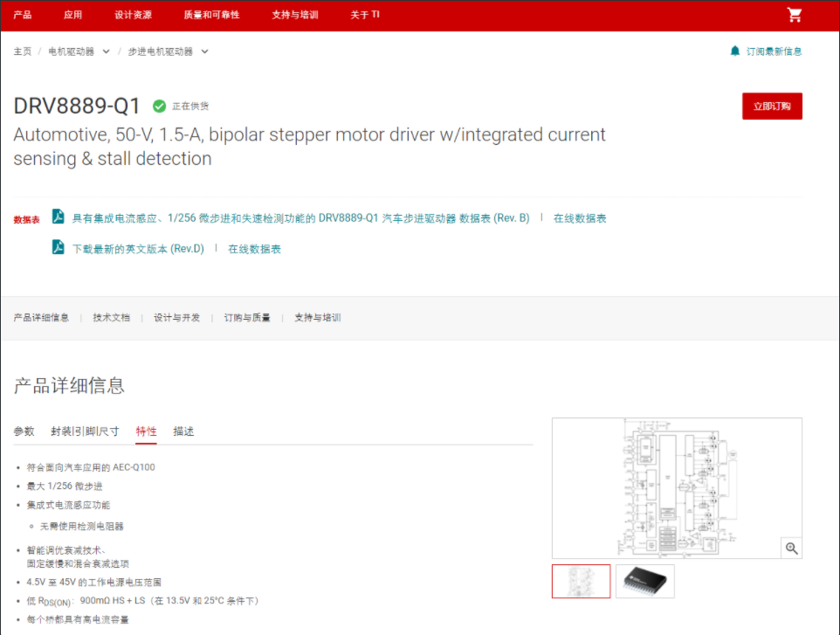Click the green in-stock checkmark icon
Viewport: 840px width, 635px height.
click(x=159, y=106)
